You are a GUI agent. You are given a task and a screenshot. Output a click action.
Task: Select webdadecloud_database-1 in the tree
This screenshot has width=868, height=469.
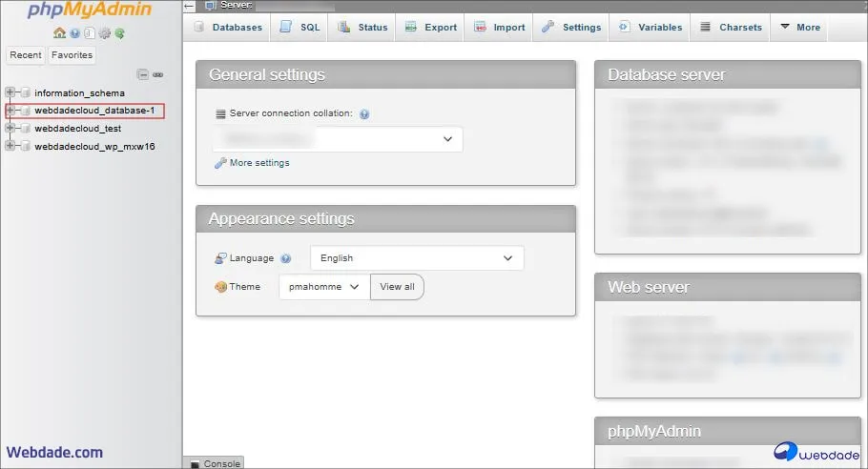click(x=94, y=111)
